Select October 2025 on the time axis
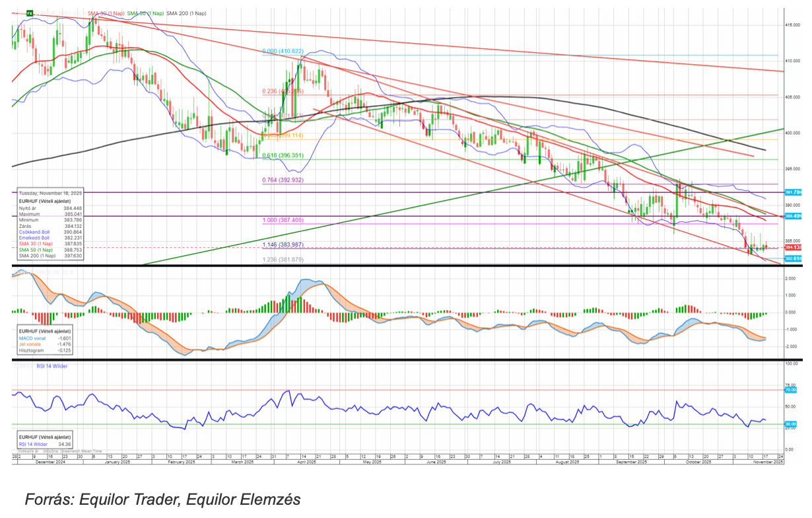This screenshot has height=518, width=812. pos(697,462)
